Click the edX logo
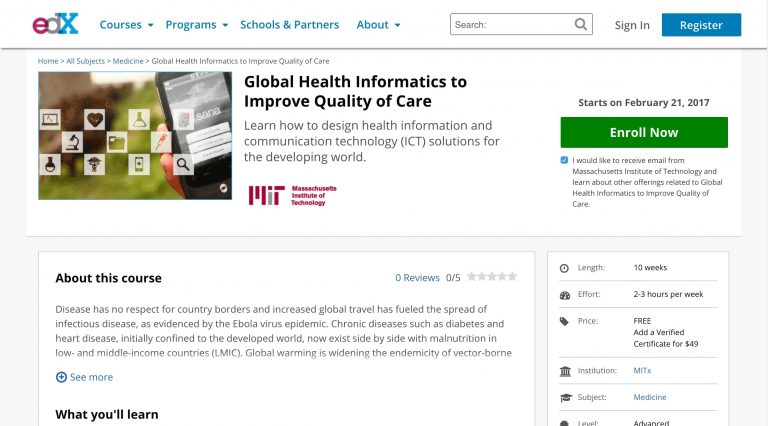768x426 pixels. click(55, 24)
